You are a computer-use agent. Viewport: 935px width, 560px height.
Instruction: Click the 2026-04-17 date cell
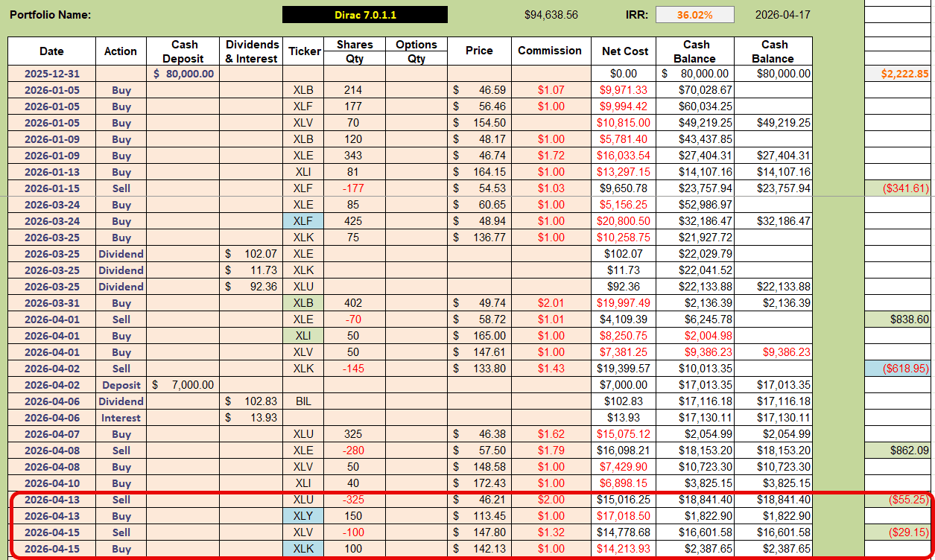(x=782, y=15)
